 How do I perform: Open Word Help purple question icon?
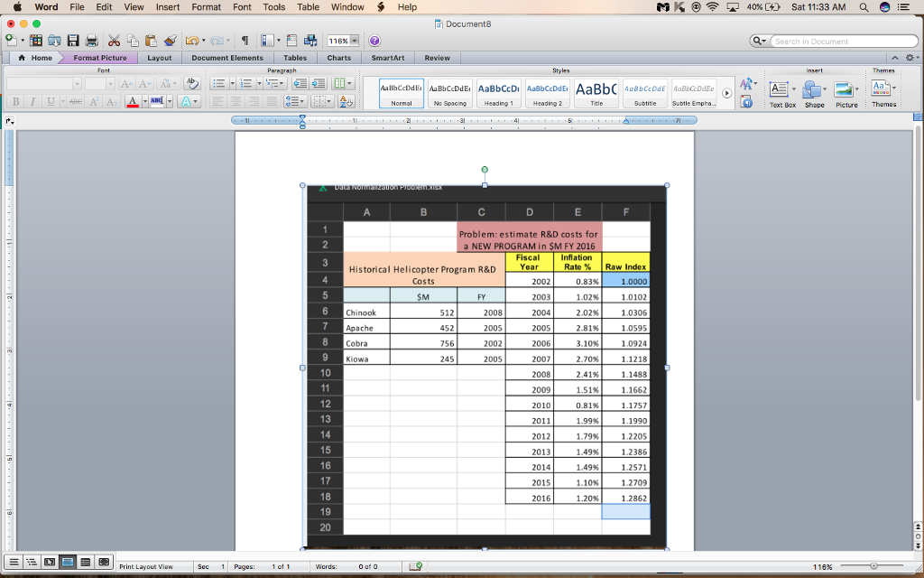[x=374, y=41]
